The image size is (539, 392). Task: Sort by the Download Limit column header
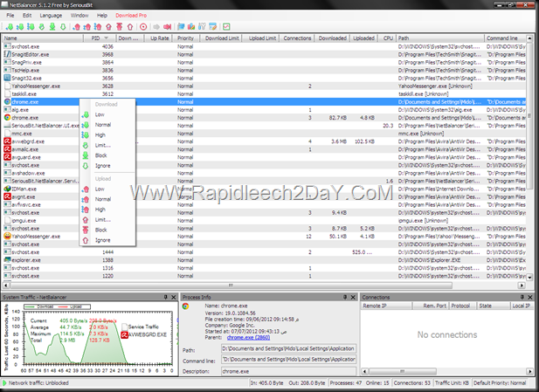tap(221, 38)
